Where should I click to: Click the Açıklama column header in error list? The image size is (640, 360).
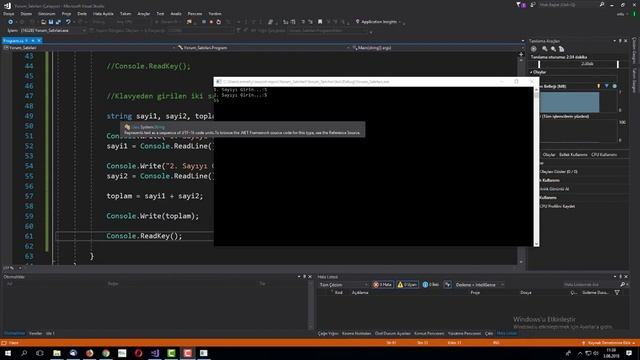click(360, 293)
